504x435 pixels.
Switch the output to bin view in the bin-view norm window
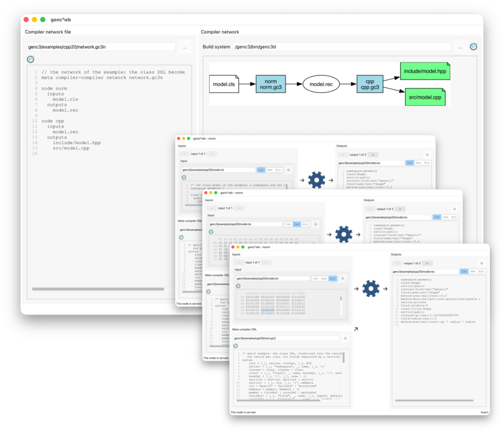coord(481,272)
